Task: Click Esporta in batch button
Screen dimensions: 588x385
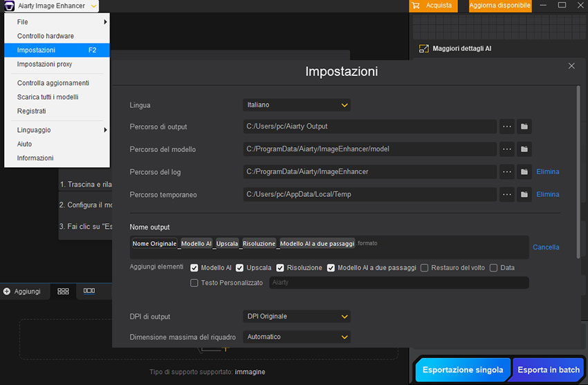Action: click(549, 370)
